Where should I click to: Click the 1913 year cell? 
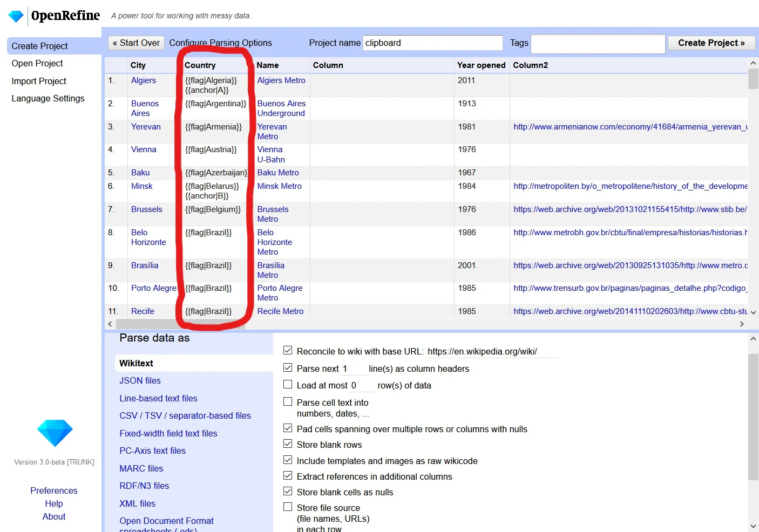pyautogui.click(x=467, y=104)
